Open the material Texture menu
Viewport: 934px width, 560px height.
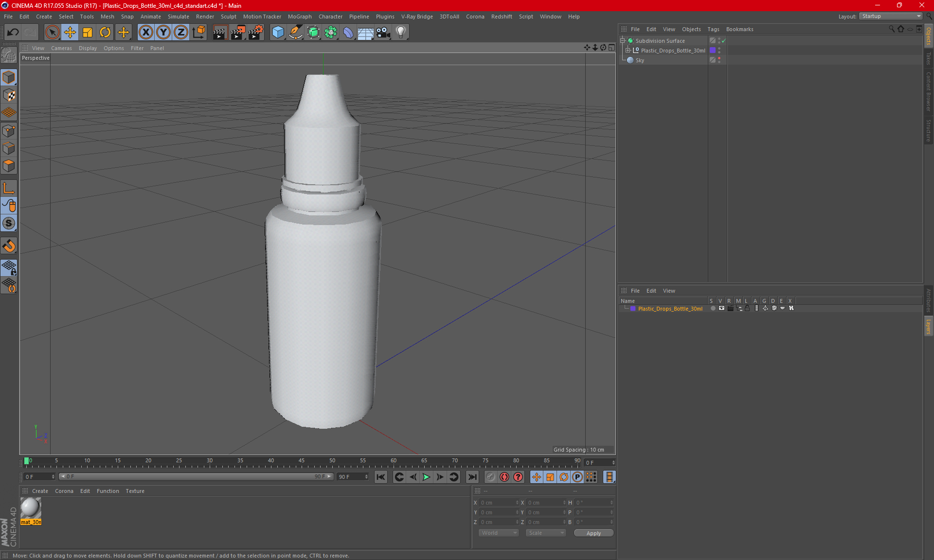[135, 491]
